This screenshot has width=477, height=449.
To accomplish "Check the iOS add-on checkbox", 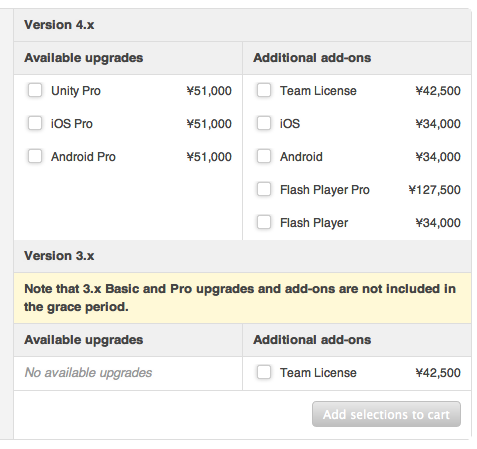I will pyautogui.click(x=264, y=123).
